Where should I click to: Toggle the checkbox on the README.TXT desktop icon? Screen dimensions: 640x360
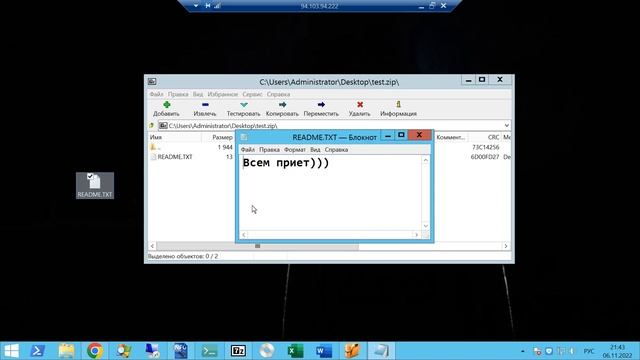[x=90, y=176]
